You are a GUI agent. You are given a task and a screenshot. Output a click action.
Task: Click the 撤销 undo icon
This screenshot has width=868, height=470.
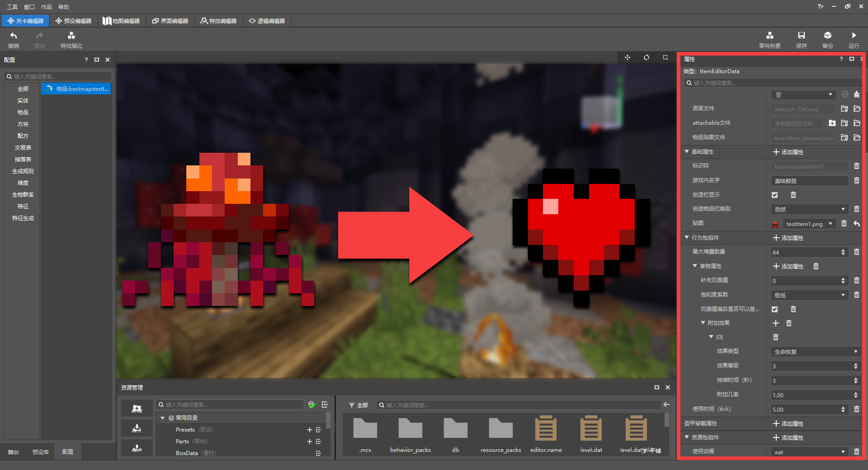[x=14, y=36]
